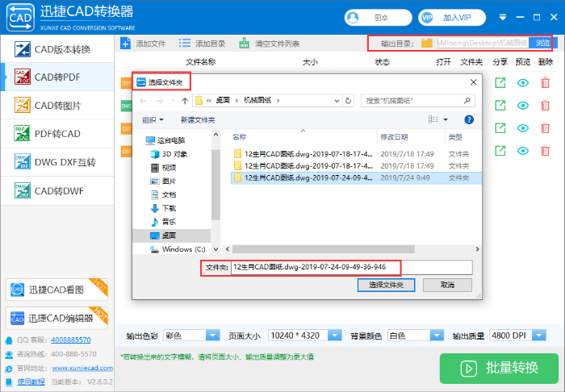This screenshot has height=392, width=565.
Task: Select 视频 folder in navigation tree
Action: pyautogui.click(x=164, y=168)
